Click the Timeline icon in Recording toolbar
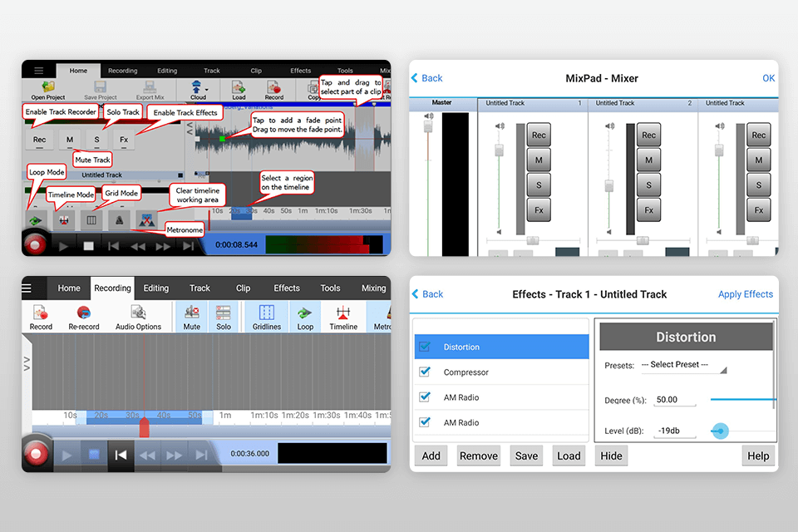The image size is (798, 532). click(x=343, y=316)
